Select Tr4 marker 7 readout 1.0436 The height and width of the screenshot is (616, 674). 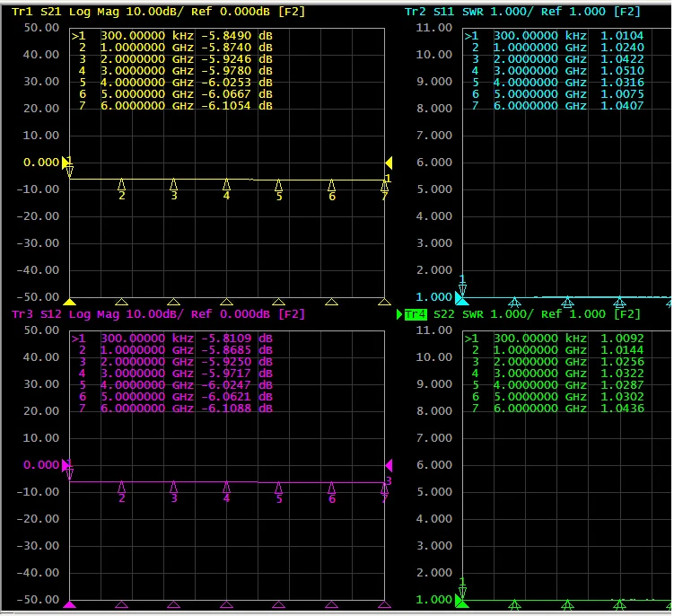622,409
